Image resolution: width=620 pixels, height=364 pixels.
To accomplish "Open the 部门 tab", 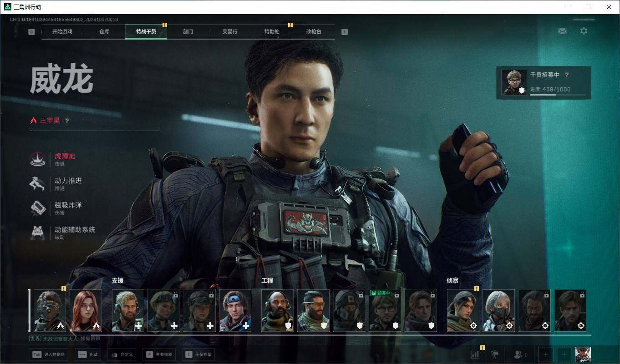I will point(188,32).
